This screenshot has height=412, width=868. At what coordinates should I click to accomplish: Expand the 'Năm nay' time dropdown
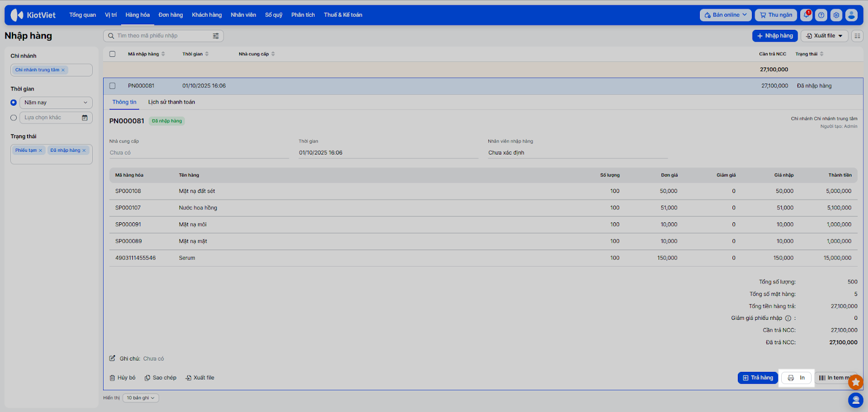click(56, 102)
